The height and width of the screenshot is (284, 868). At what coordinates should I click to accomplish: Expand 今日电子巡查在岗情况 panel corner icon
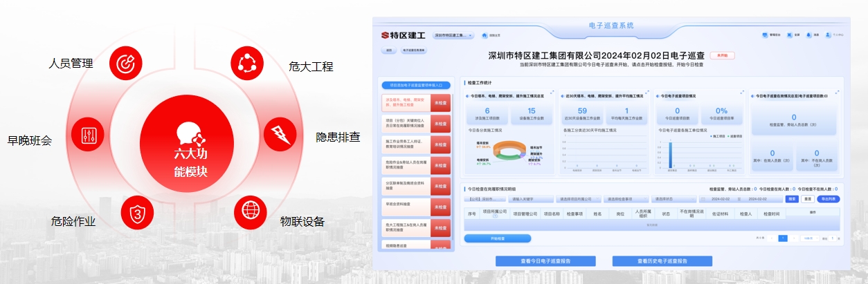click(x=837, y=92)
